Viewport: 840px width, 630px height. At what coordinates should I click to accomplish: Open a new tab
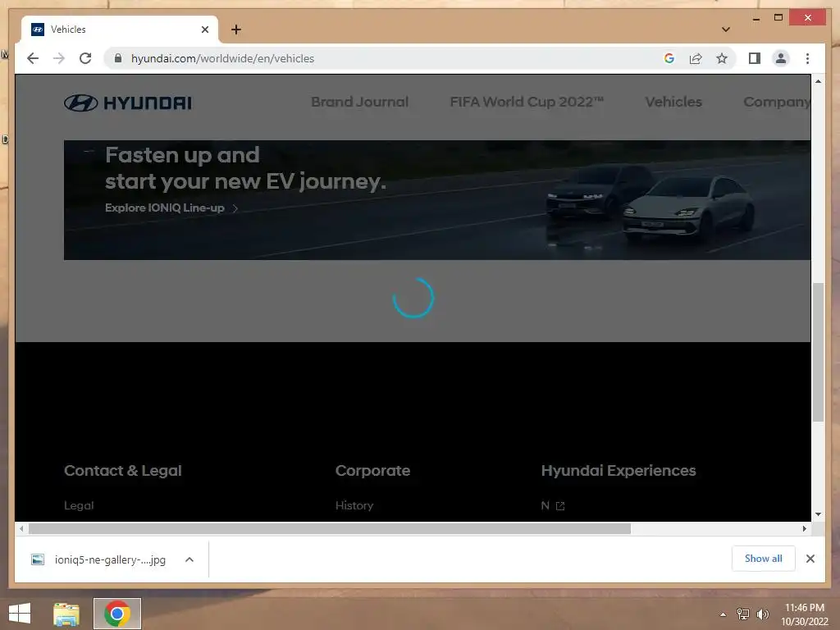[236, 30]
